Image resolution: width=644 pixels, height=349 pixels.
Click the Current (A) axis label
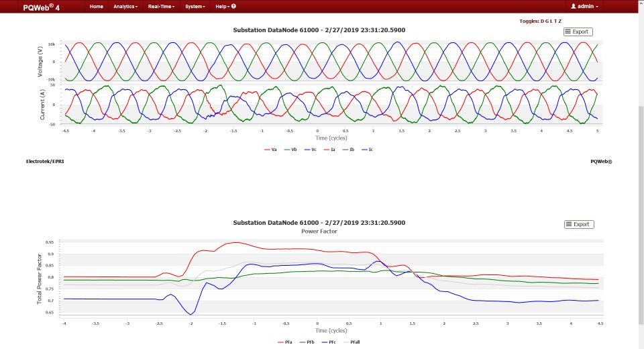(42, 105)
